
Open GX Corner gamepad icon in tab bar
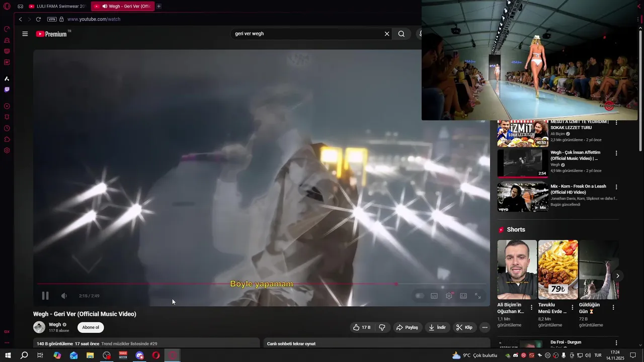click(20, 7)
